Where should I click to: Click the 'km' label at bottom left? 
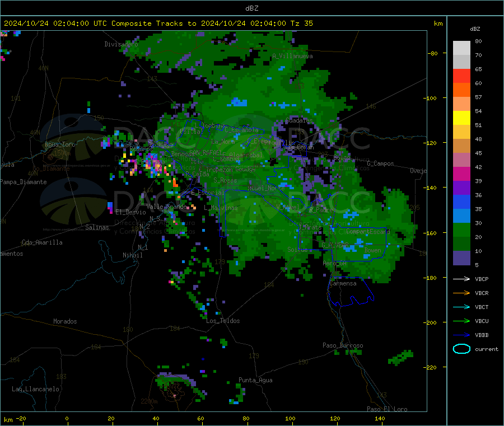click(8, 420)
